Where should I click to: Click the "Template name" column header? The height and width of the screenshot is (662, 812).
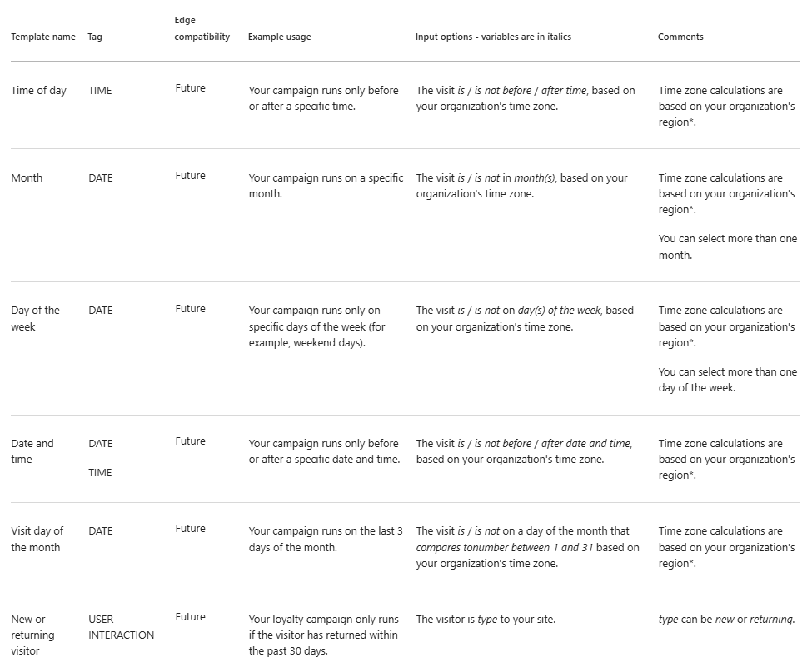pos(42,37)
